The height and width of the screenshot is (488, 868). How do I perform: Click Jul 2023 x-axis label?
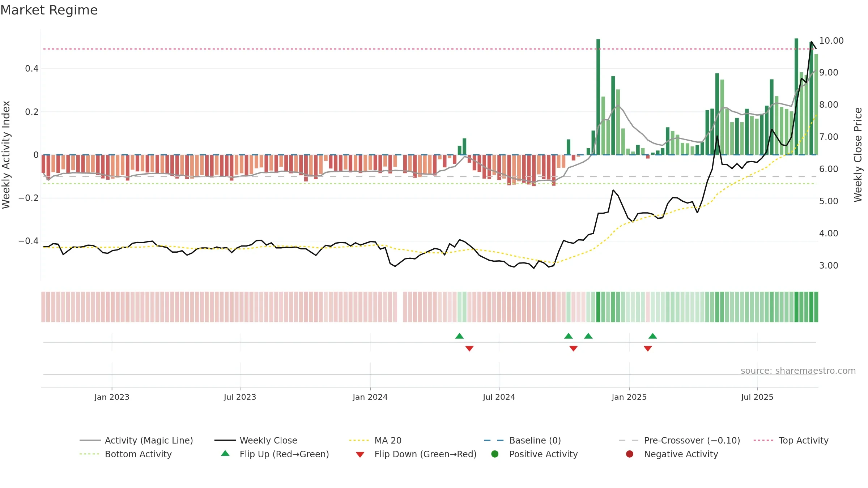pos(240,397)
